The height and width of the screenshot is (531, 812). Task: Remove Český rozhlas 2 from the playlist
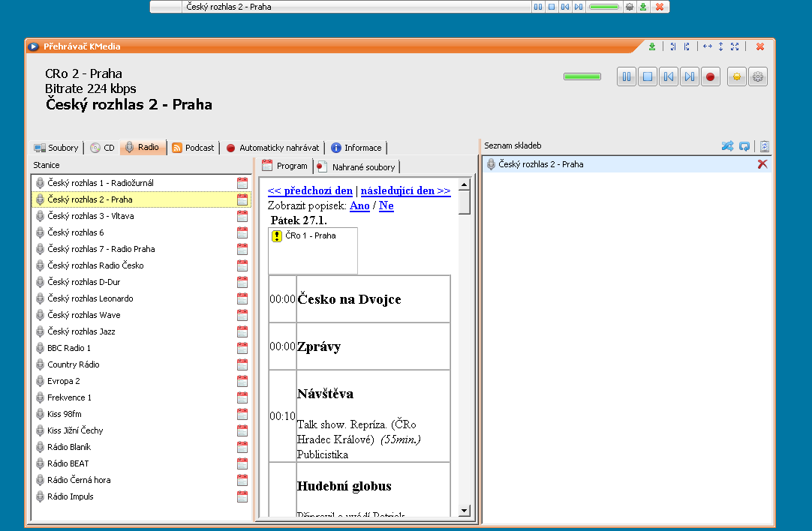[x=762, y=164]
